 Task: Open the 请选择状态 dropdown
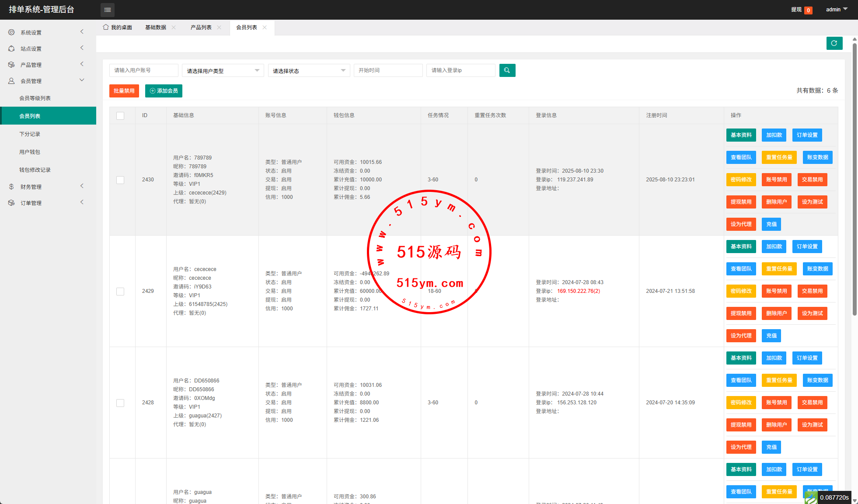pos(309,70)
